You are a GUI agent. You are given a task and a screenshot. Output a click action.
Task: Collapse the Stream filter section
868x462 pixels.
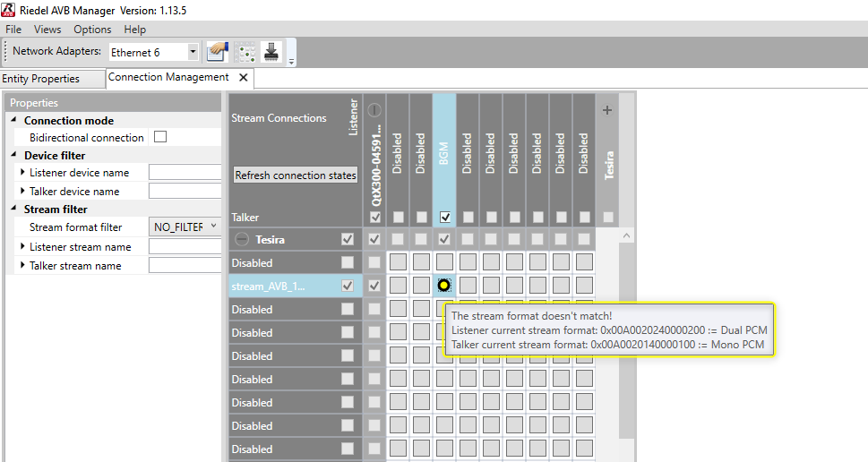(x=13, y=208)
